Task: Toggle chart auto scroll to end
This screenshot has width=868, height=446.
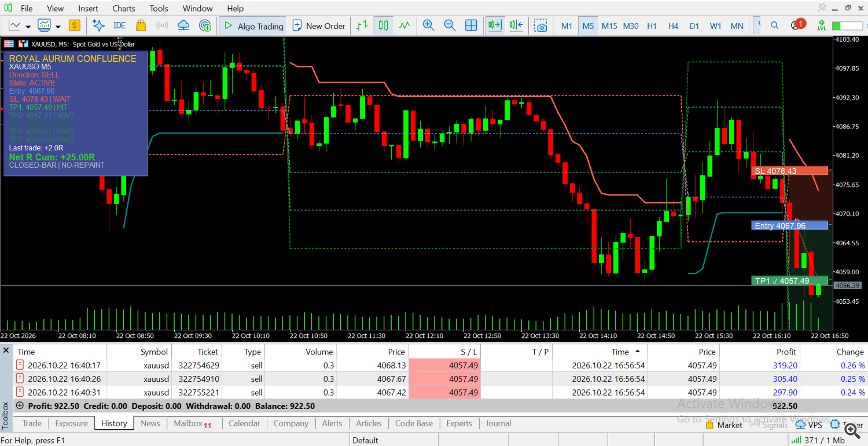Action: pos(495,25)
